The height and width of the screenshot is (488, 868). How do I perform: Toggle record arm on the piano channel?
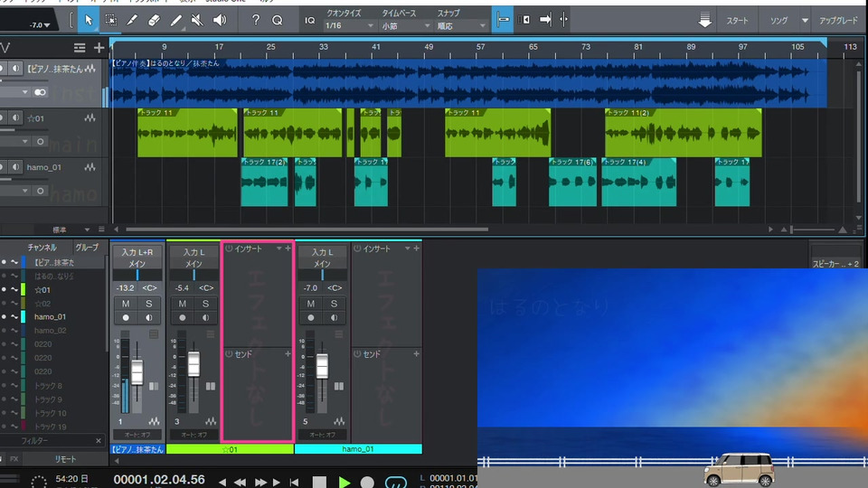pyautogui.click(x=126, y=318)
